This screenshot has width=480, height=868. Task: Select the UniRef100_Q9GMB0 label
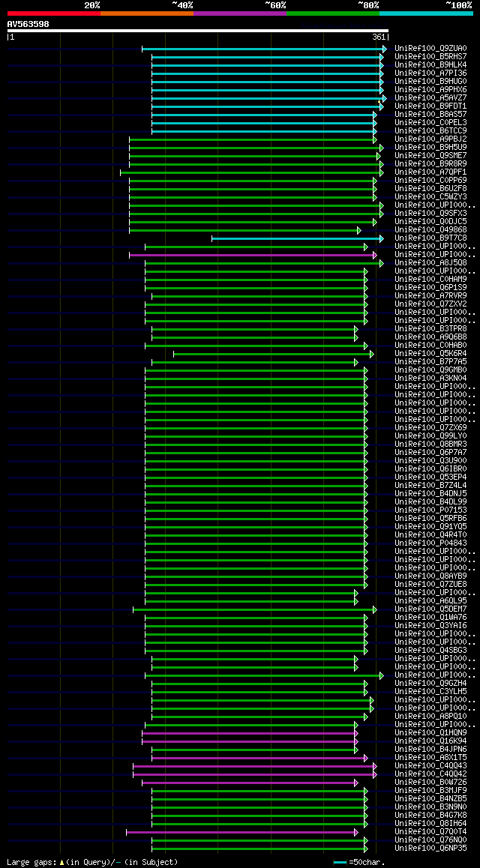[x=430, y=370]
